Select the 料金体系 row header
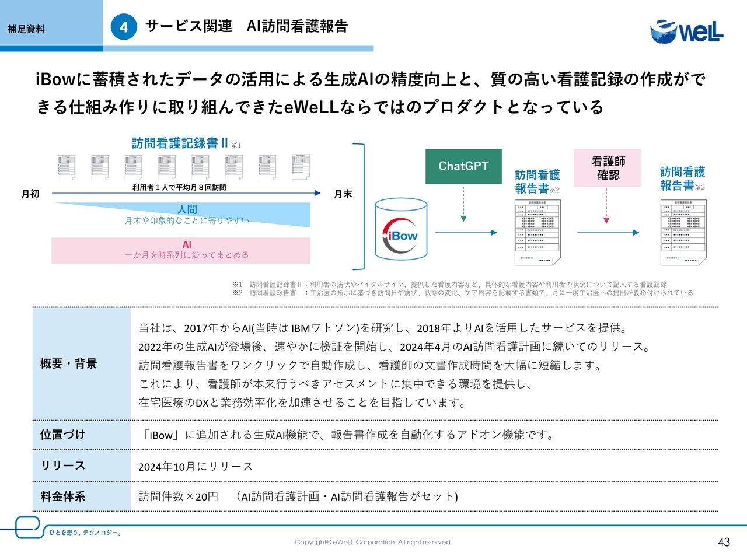 [x=63, y=496]
